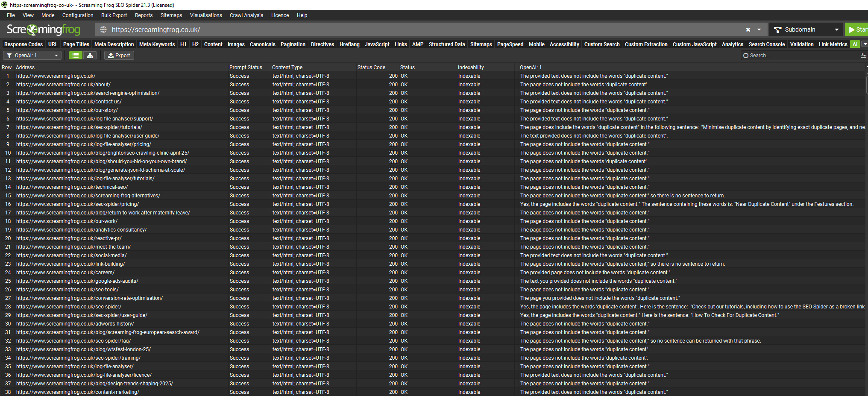Expand the URL history dropdown arrow

(x=759, y=30)
